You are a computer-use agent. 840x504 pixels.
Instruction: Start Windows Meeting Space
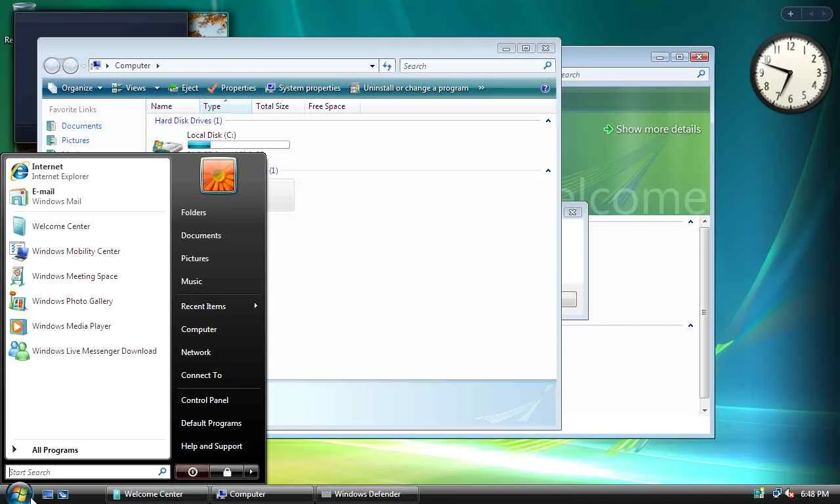(x=88, y=276)
